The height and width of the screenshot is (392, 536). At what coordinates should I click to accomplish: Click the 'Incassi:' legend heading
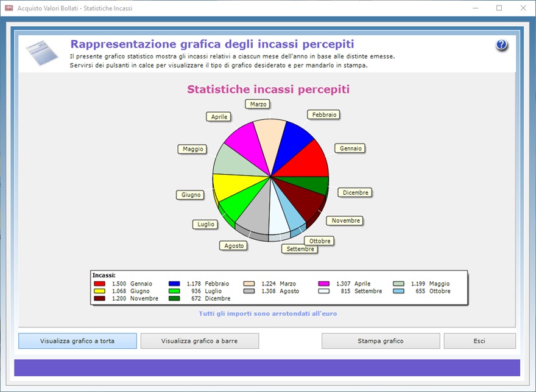point(104,275)
